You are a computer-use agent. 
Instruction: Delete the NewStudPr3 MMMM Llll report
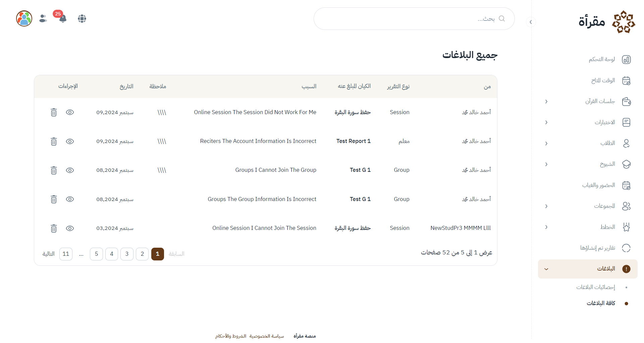point(54,229)
